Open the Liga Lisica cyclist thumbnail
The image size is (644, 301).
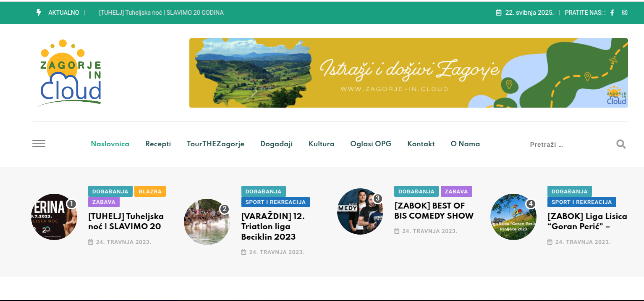coord(513,217)
